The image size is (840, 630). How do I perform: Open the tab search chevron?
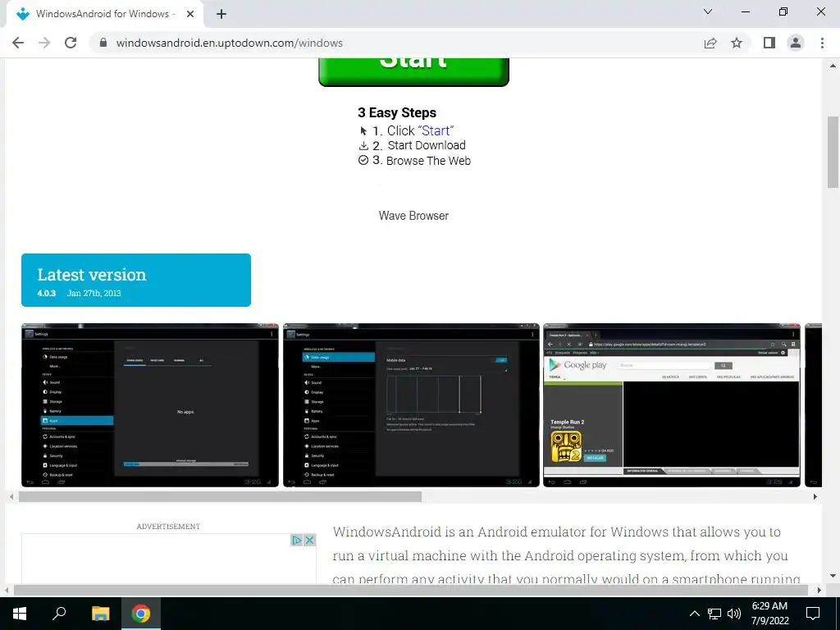click(708, 11)
